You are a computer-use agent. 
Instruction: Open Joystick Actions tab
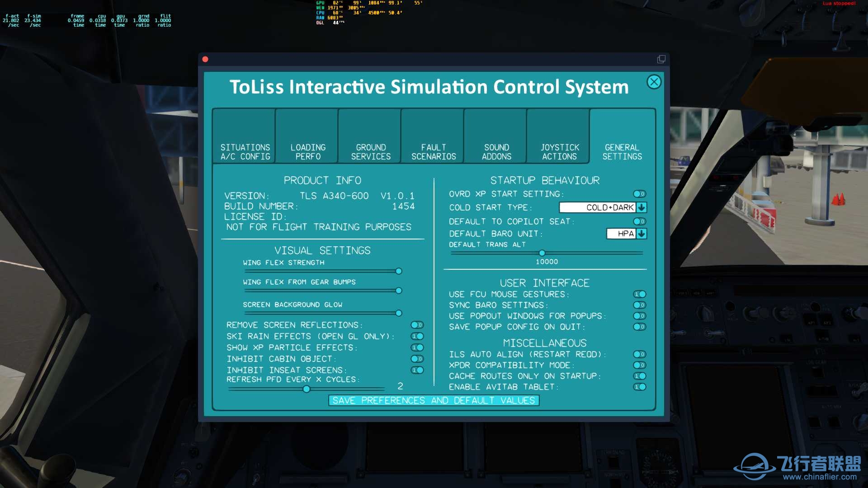pos(559,136)
